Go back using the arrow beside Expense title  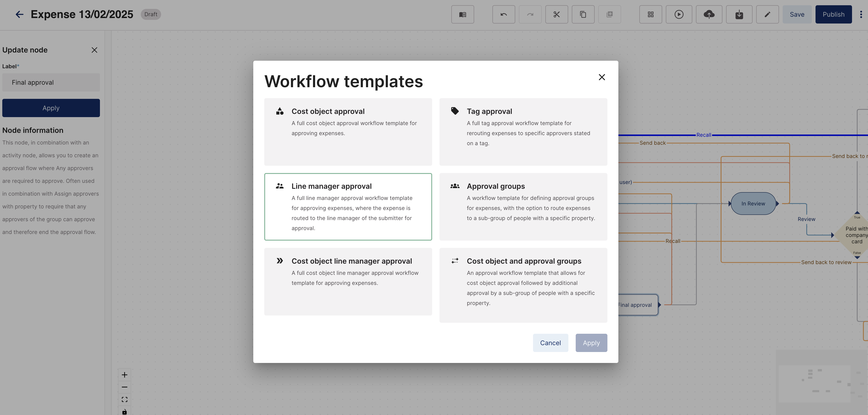pyautogui.click(x=19, y=14)
